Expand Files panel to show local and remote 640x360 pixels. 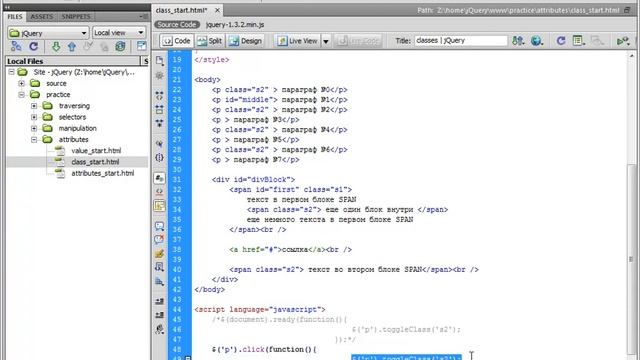point(141,46)
